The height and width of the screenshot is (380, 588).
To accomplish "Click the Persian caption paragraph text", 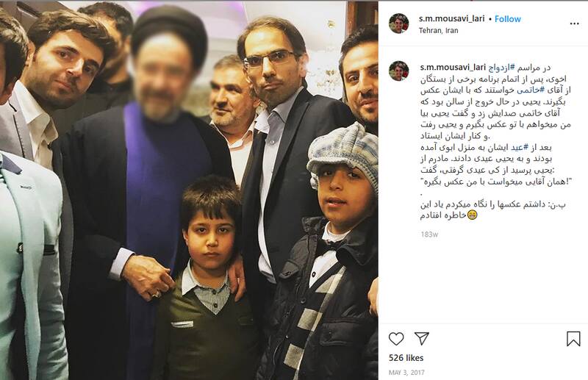I will (x=495, y=141).
